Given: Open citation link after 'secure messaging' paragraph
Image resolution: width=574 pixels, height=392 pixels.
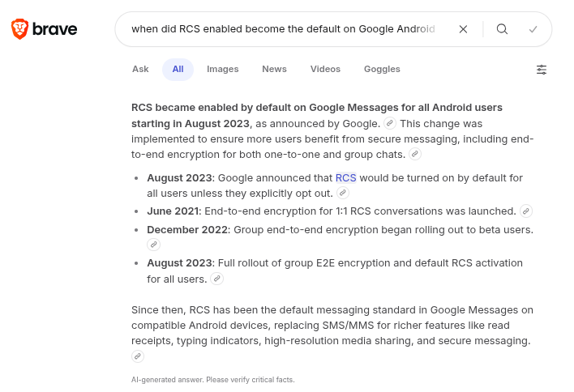Looking at the screenshot, I should [x=138, y=356].
